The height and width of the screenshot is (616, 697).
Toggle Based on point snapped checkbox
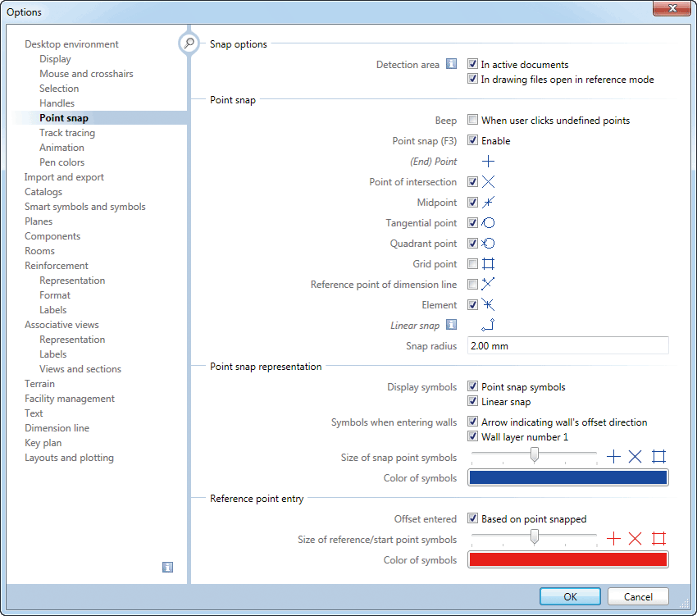pyautogui.click(x=472, y=518)
